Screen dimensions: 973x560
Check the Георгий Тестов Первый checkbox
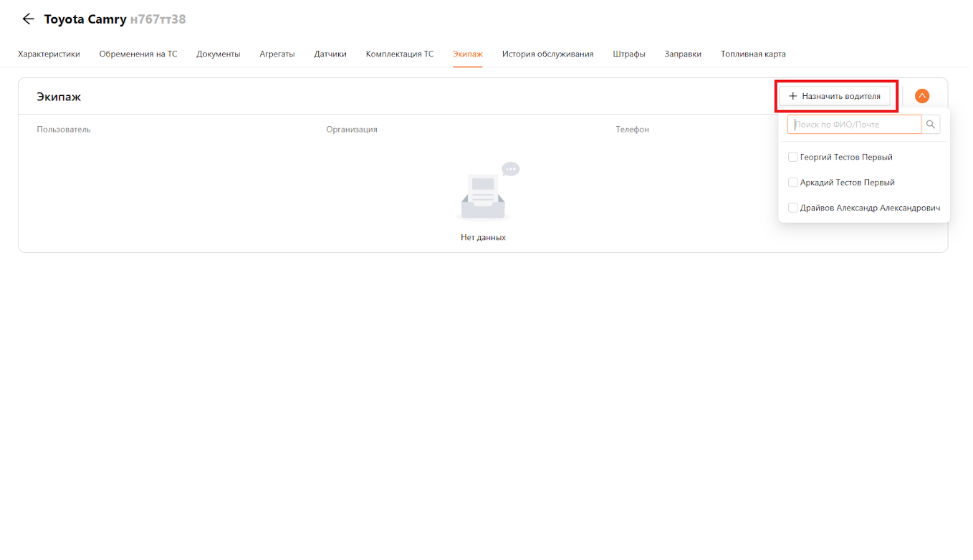click(793, 157)
